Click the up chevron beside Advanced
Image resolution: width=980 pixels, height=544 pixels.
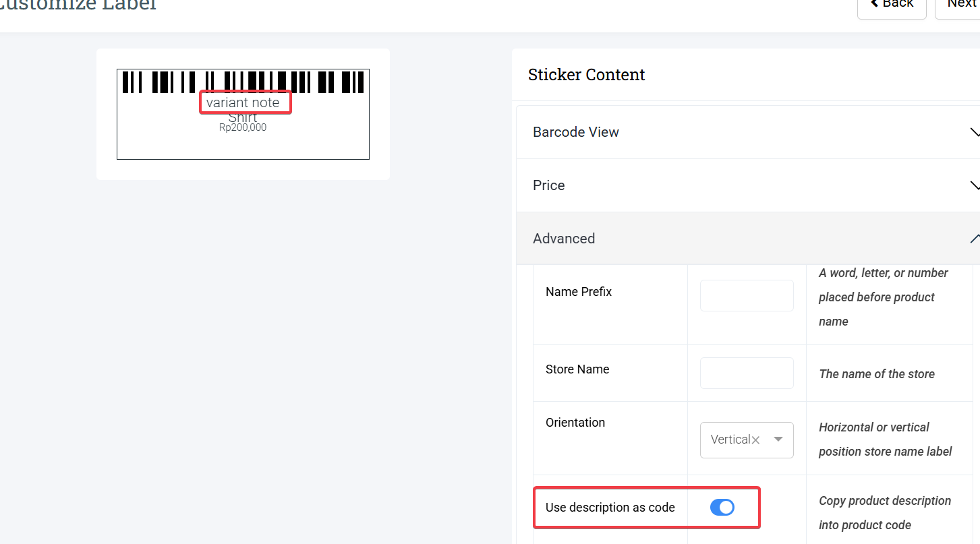click(x=974, y=239)
